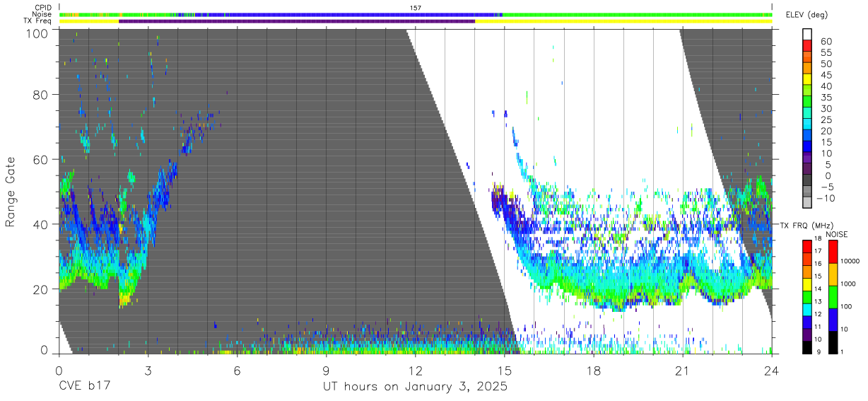This screenshot has width=868, height=401.
Task: Click the red top segment of NOISE colorbar
Action: 833,252
